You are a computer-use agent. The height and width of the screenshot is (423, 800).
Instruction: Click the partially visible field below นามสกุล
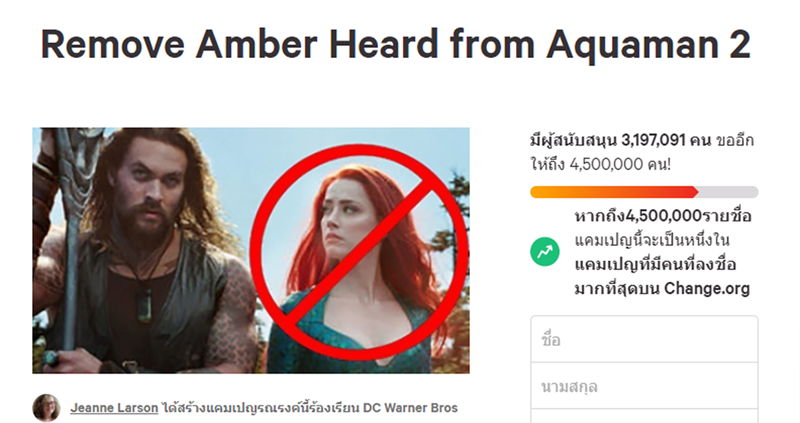point(644,416)
